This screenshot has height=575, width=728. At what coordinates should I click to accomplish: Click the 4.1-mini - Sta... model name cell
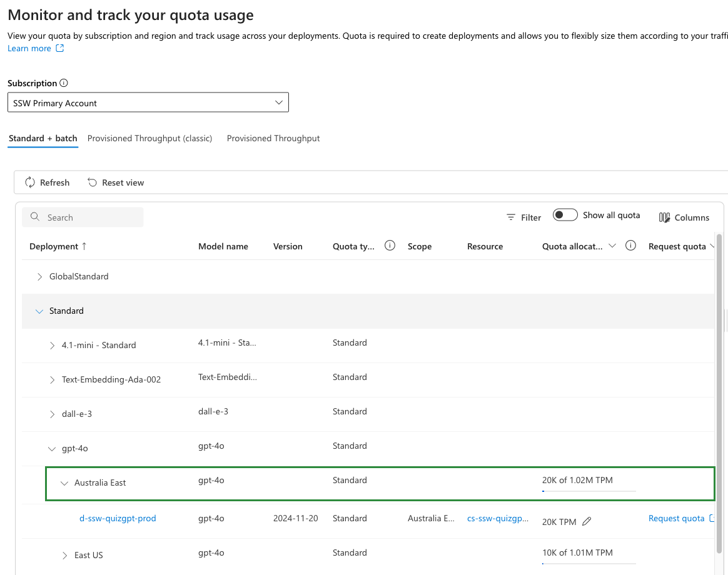(227, 343)
